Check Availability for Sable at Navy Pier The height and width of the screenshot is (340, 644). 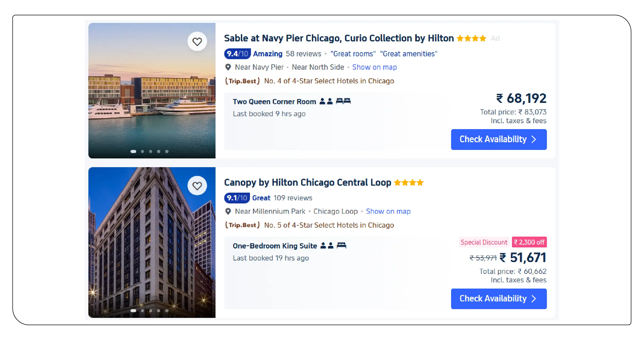coord(499,139)
